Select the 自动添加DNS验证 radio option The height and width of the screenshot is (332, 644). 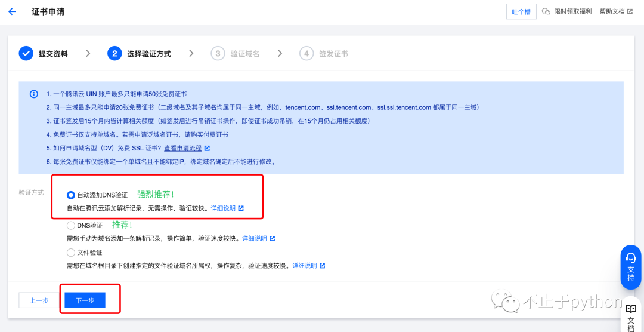[x=71, y=195]
